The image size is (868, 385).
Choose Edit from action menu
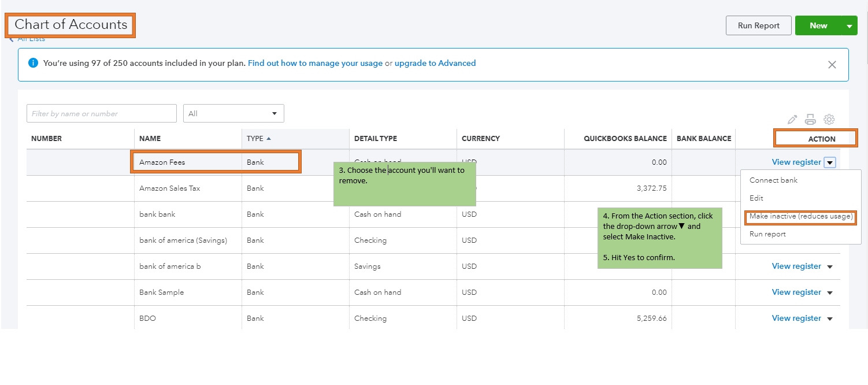(756, 198)
